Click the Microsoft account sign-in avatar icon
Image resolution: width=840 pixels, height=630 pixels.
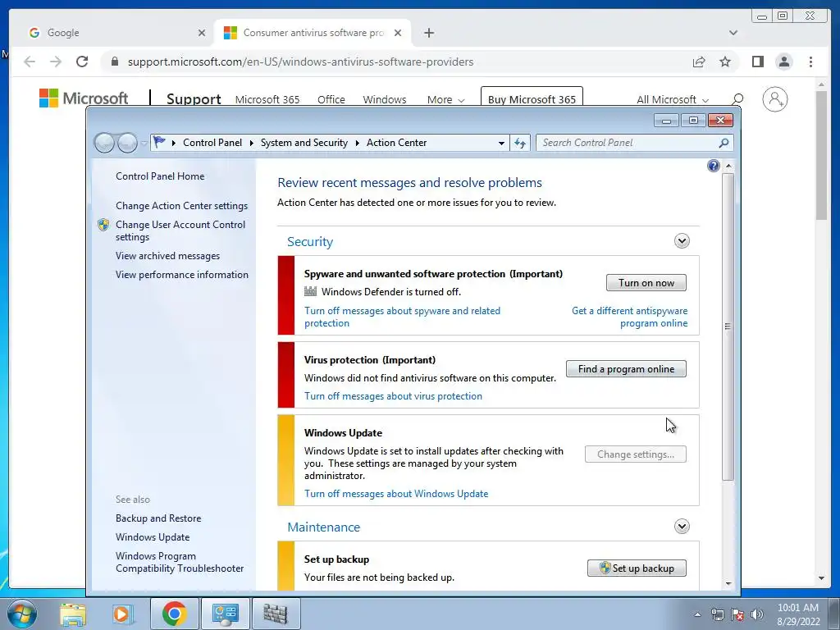pos(774,99)
